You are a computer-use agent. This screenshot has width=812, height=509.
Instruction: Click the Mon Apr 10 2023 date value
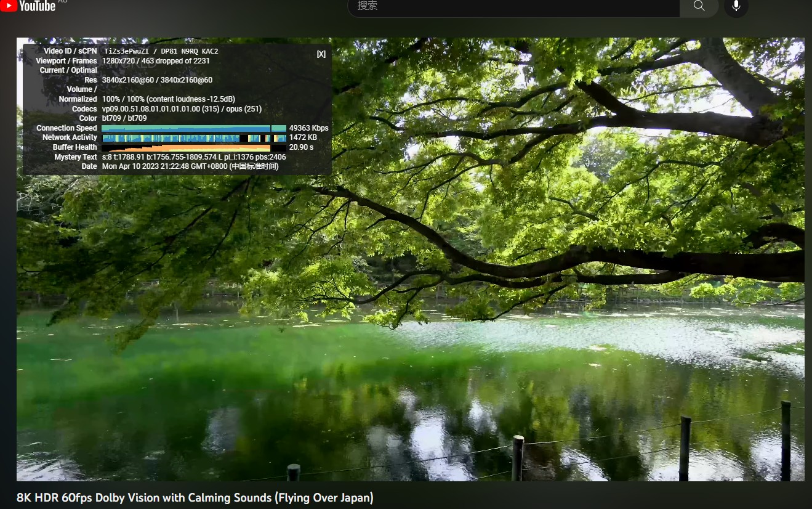click(190, 166)
